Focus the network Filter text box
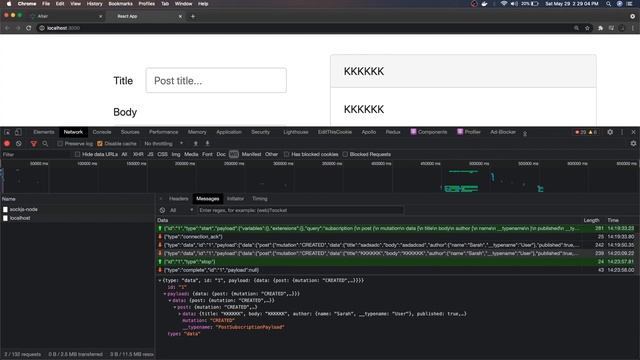Viewport: 640px width, 360px height. 36,154
